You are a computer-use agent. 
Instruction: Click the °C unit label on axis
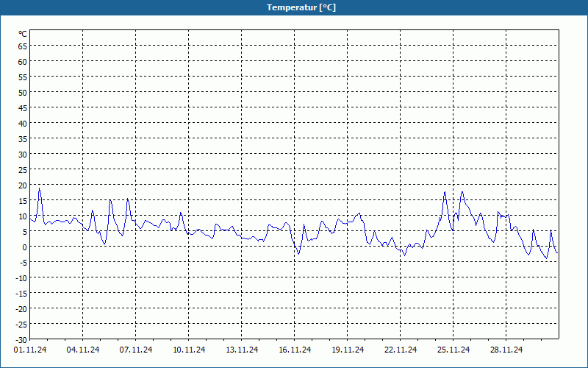(23, 34)
